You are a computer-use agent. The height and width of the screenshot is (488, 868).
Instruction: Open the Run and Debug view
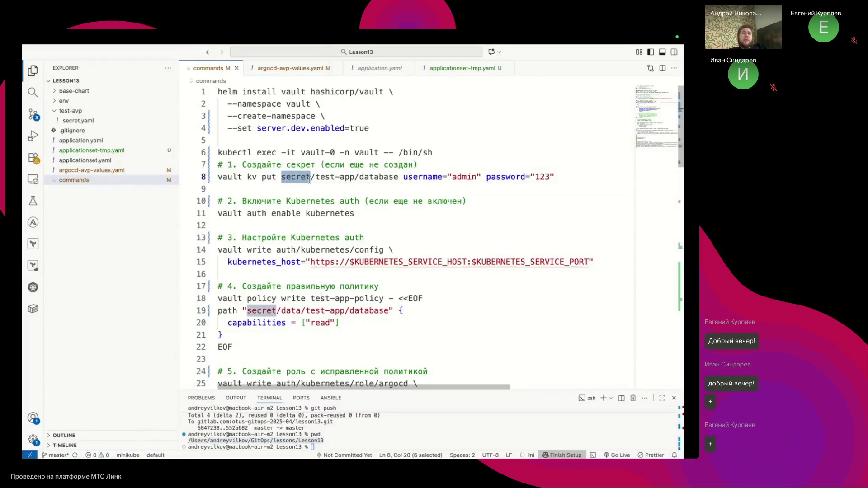tap(33, 136)
